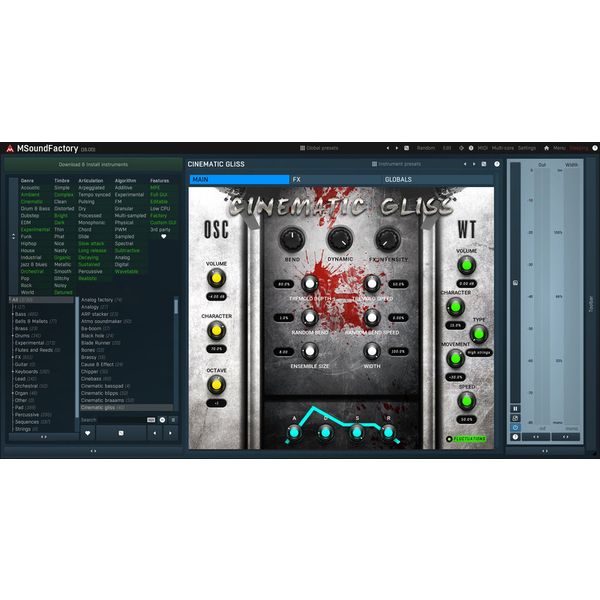The width and height of the screenshot is (600, 600).
Task: Open the Global presets list
Action: pyautogui.click(x=319, y=148)
